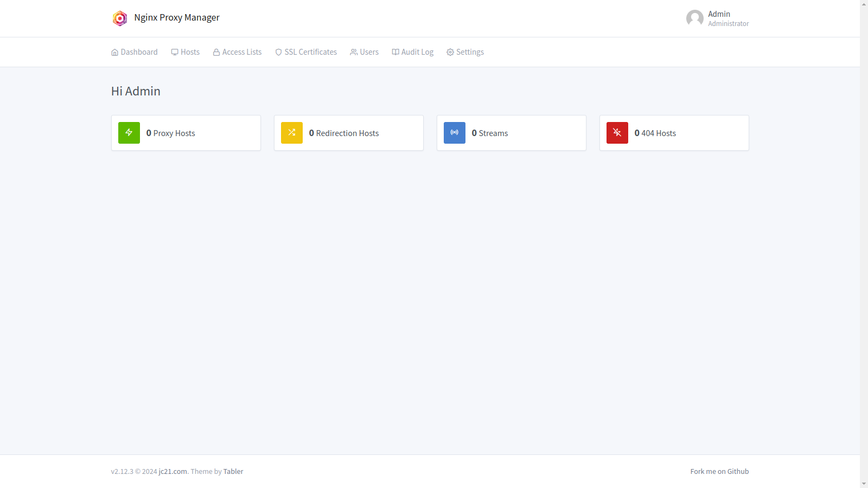Click the Administrator role text
Image resolution: width=868 pixels, height=488 pixels.
[729, 24]
